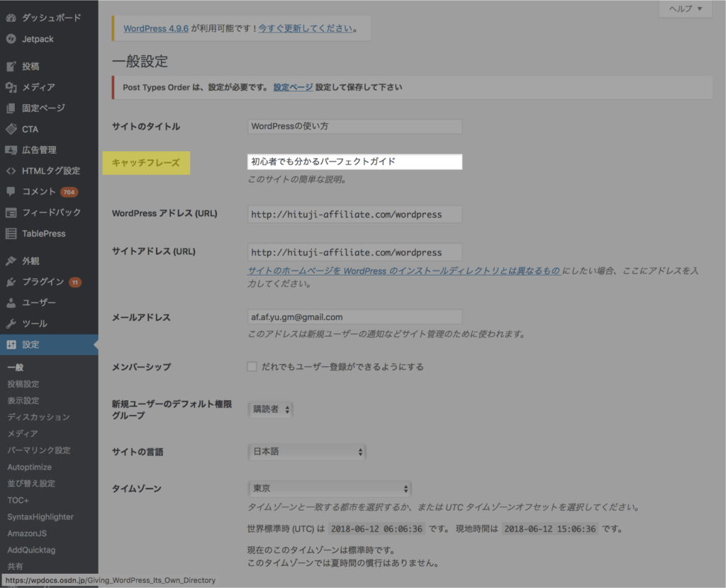Click the WordPress アドレス (URL) field

point(354,214)
